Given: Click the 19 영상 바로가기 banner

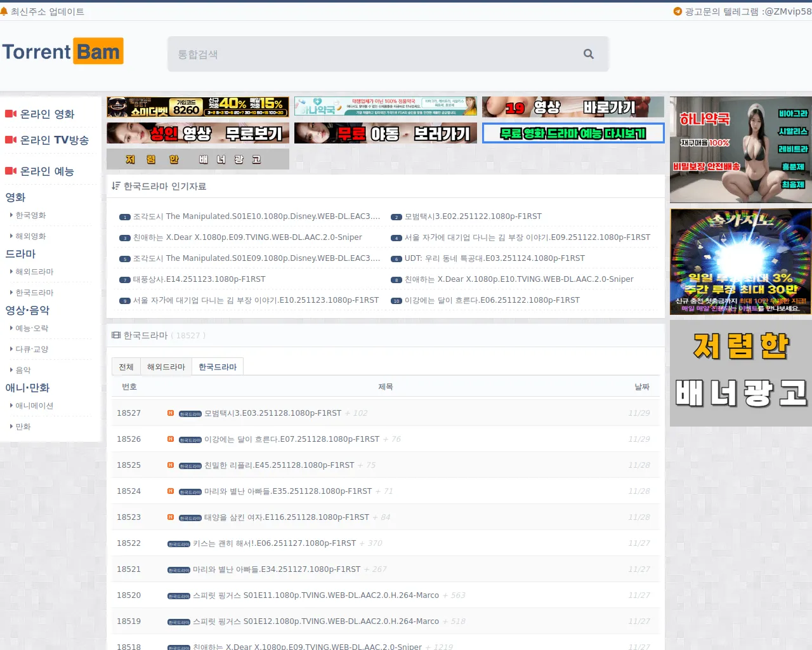Looking at the screenshot, I should [x=573, y=107].
